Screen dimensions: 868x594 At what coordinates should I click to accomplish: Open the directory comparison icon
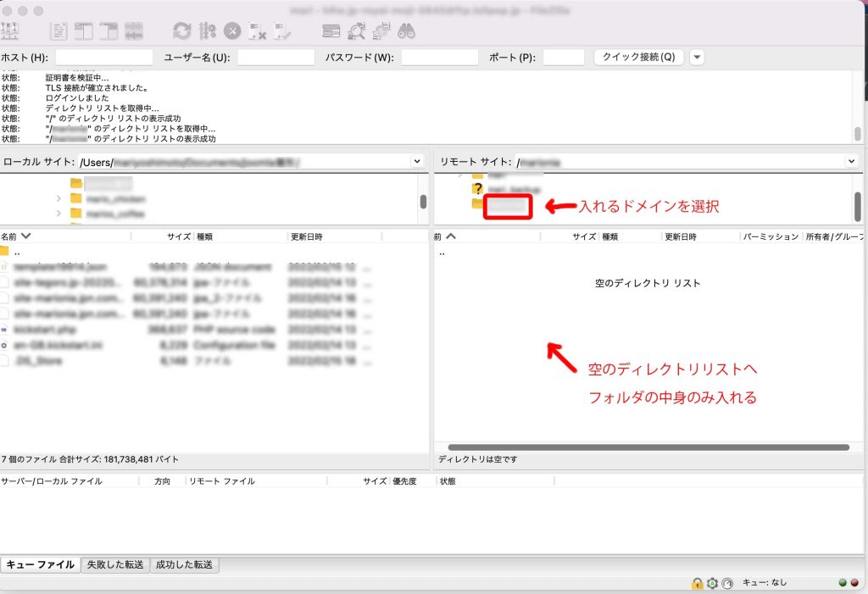click(356, 31)
